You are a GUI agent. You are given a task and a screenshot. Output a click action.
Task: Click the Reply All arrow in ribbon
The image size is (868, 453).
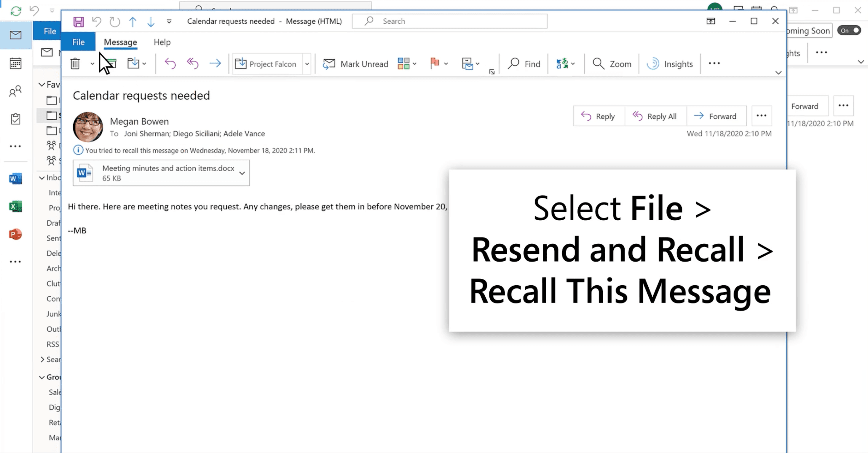click(192, 64)
